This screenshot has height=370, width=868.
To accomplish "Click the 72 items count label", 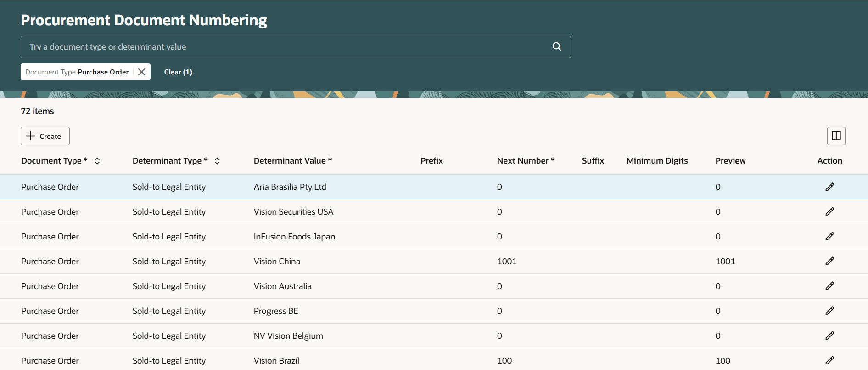I will coord(37,111).
